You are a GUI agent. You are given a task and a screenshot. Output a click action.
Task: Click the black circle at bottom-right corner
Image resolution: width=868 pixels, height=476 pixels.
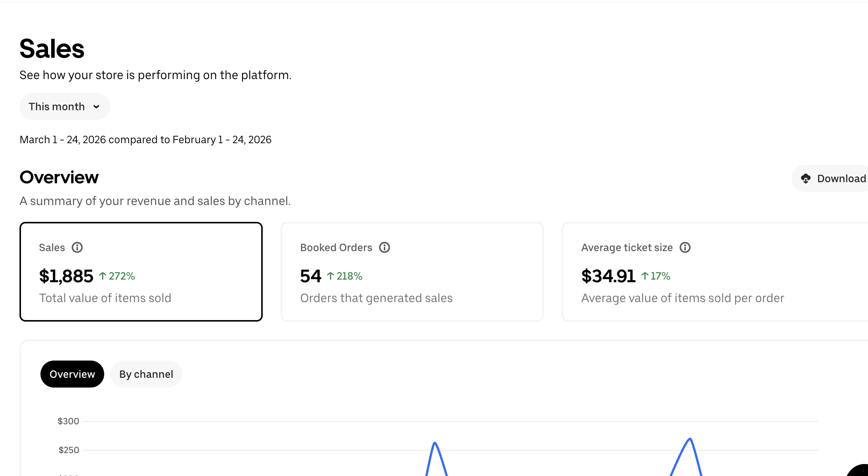pyautogui.click(x=860, y=471)
